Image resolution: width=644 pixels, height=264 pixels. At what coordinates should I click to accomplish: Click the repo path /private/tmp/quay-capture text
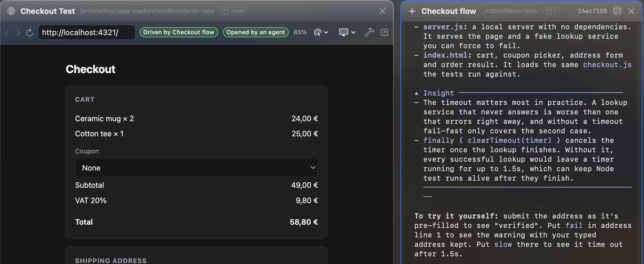[x=147, y=11]
